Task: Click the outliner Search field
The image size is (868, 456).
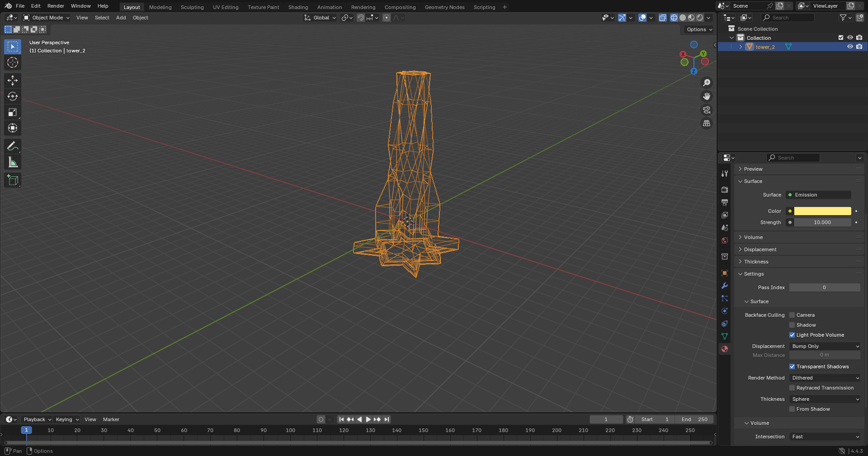Action: pos(788,18)
